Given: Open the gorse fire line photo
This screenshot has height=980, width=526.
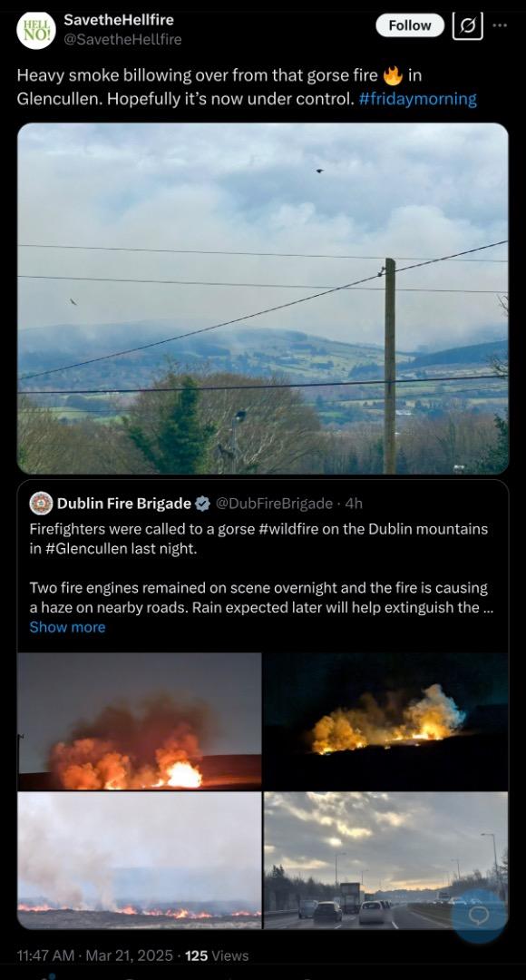Looking at the screenshot, I should 140,860.
